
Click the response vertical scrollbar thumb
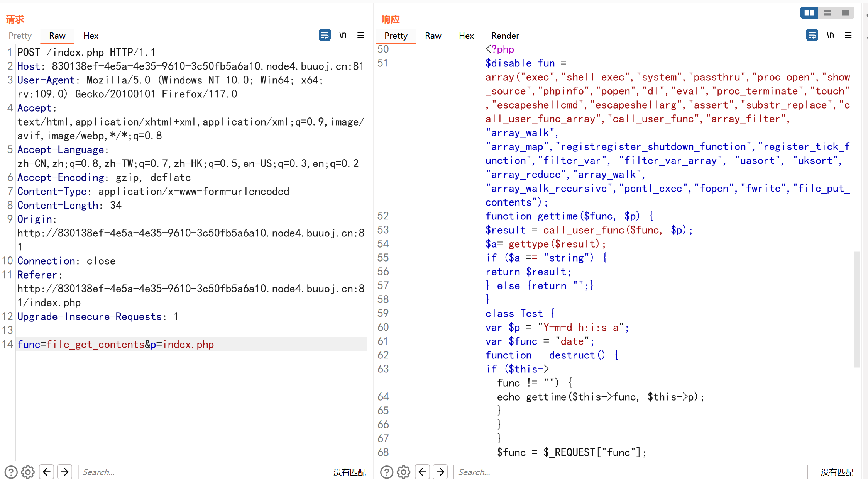click(x=857, y=309)
